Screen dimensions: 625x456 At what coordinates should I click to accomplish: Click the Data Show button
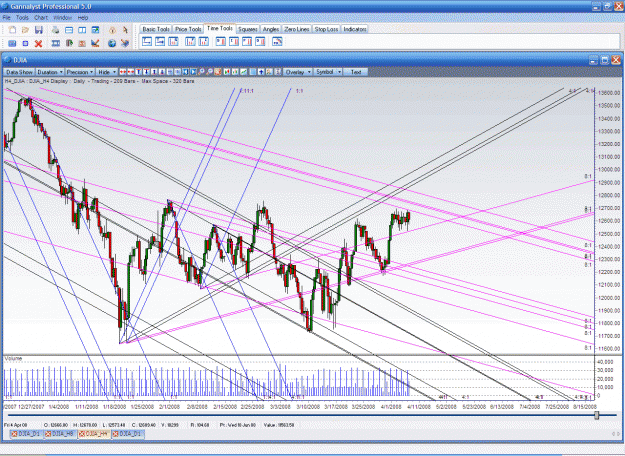pos(19,72)
